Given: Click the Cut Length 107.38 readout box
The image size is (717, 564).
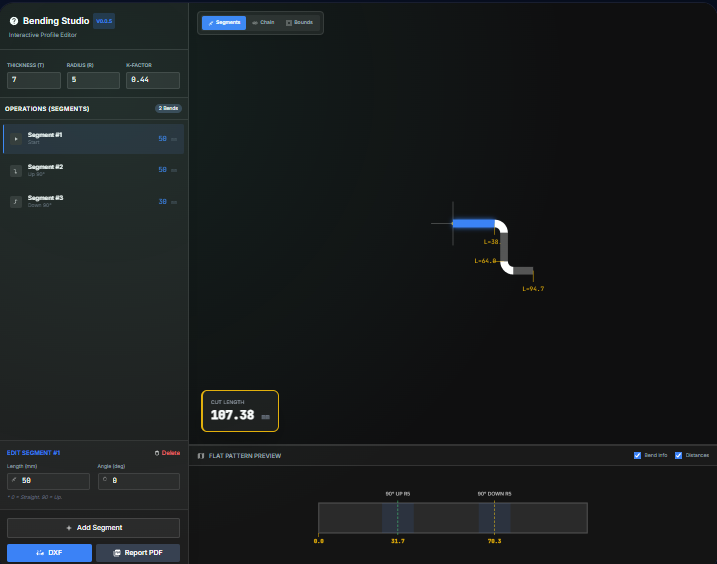Looking at the screenshot, I should click(x=240, y=411).
